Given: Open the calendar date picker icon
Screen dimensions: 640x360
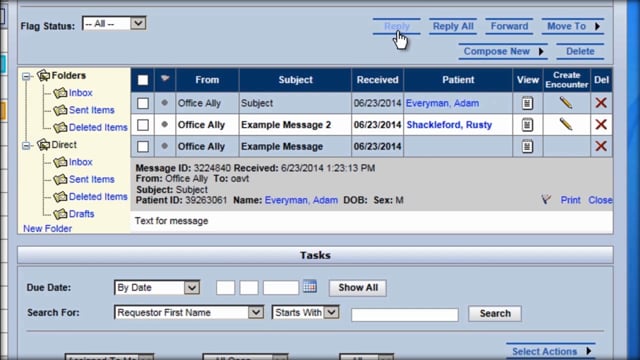Looking at the screenshot, I should (310, 286).
